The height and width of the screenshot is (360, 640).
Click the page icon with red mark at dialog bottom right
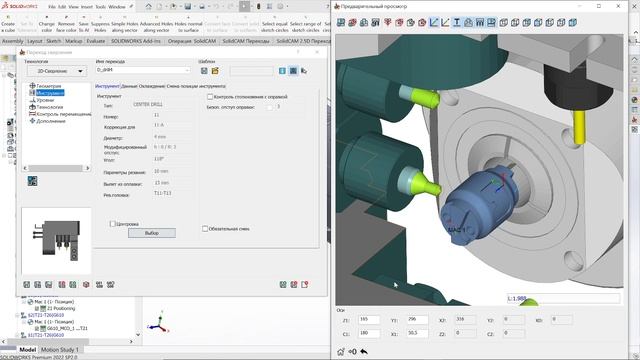(305, 284)
